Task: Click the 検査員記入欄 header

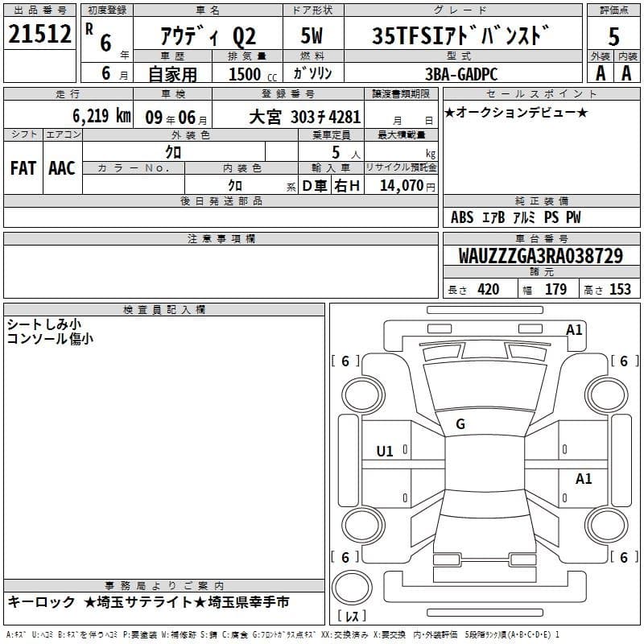Action: [164, 310]
